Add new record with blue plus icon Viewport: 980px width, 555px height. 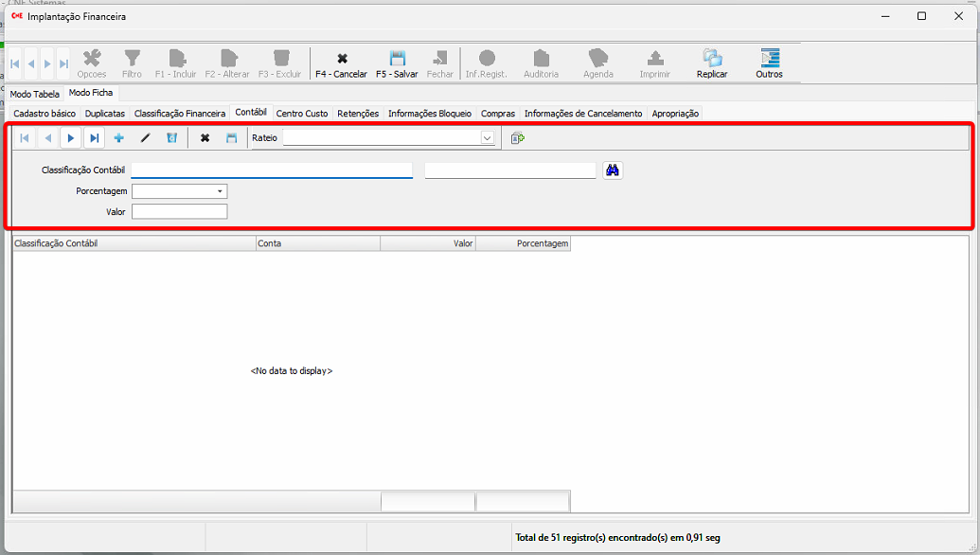(118, 138)
